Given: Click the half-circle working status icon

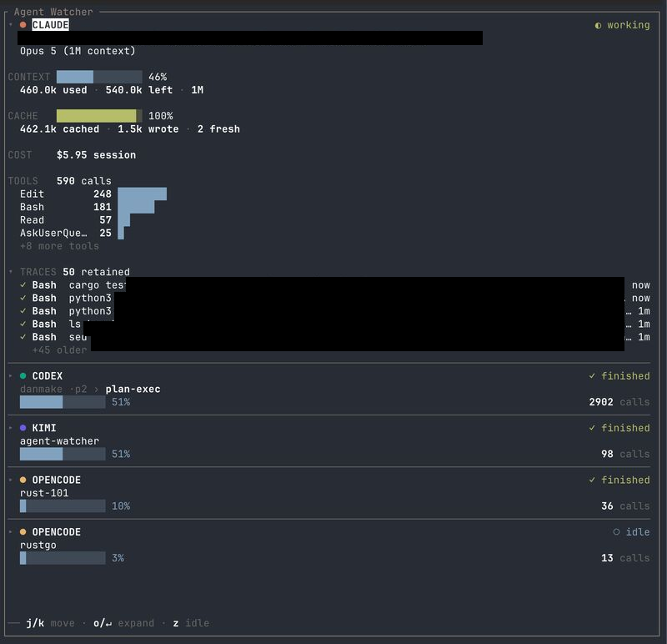Looking at the screenshot, I should coord(598,26).
